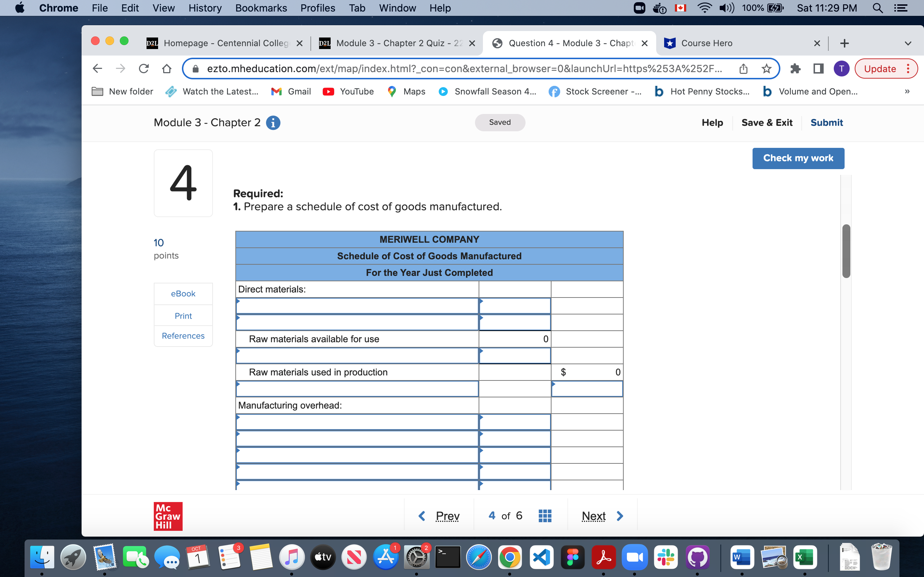Switch to the Course Hero tab
The width and height of the screenshot is (924, 577).
pos(706,43)
